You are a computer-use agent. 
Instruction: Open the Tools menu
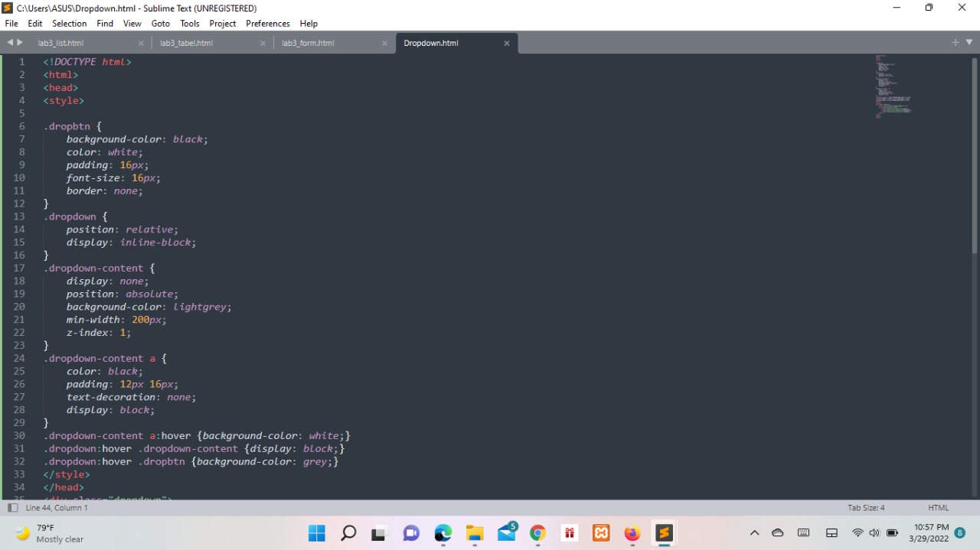(x=190, y=24)
